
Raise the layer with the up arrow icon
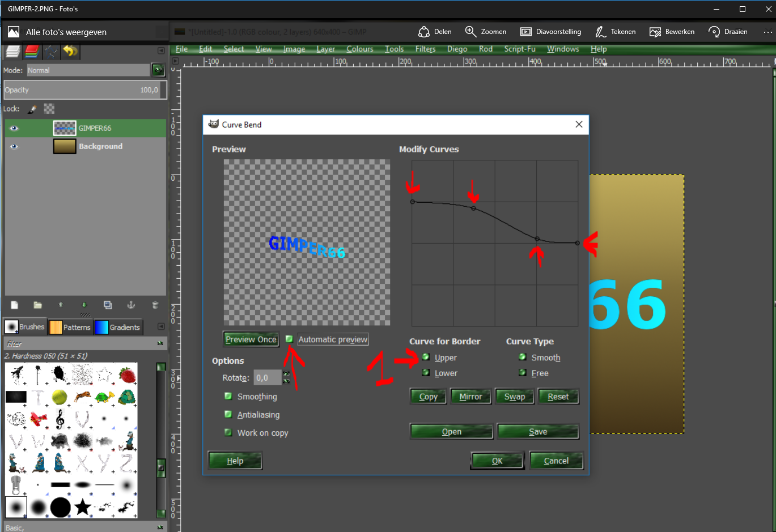[61, 305]
